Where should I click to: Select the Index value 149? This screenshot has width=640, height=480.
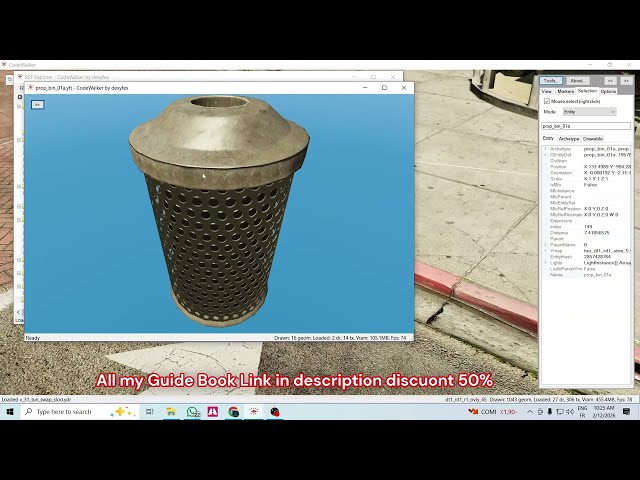point(588,227)
